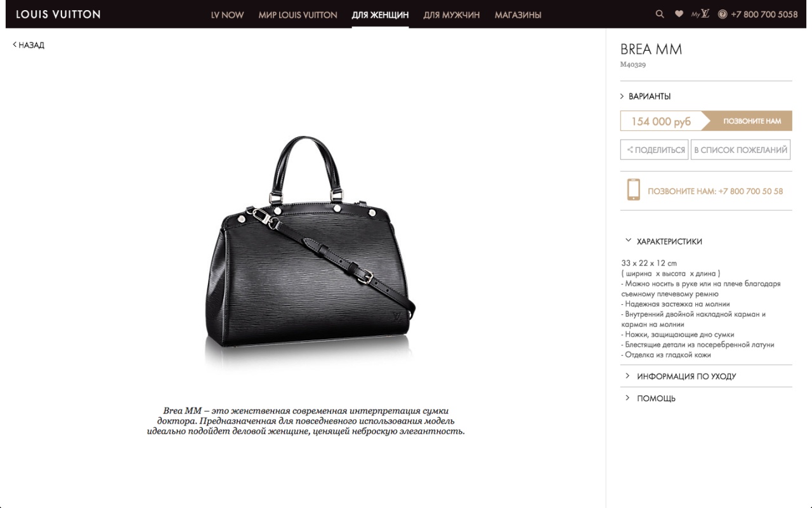Click the +7 800 700 5058 header phone

764,14
